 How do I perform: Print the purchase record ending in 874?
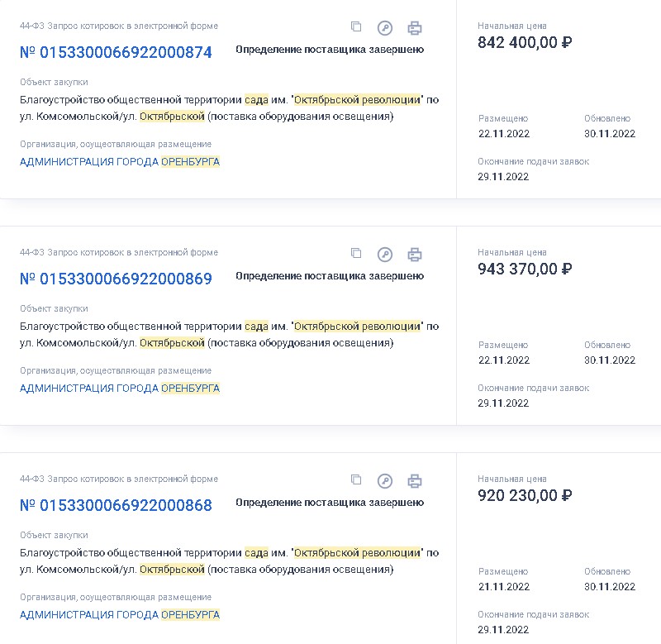415,28
